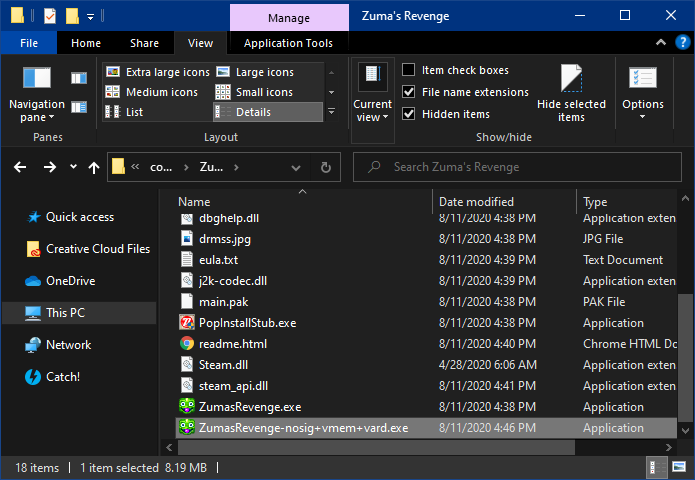
Task: Click horizontal scrollbar of file list
Action: [376, 447]
